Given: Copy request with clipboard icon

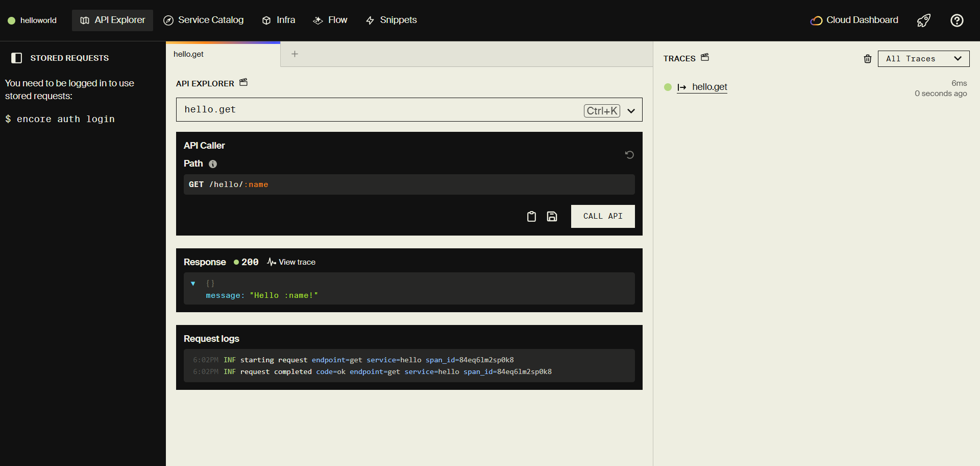Looking at the screenshot, I should 531,217.
